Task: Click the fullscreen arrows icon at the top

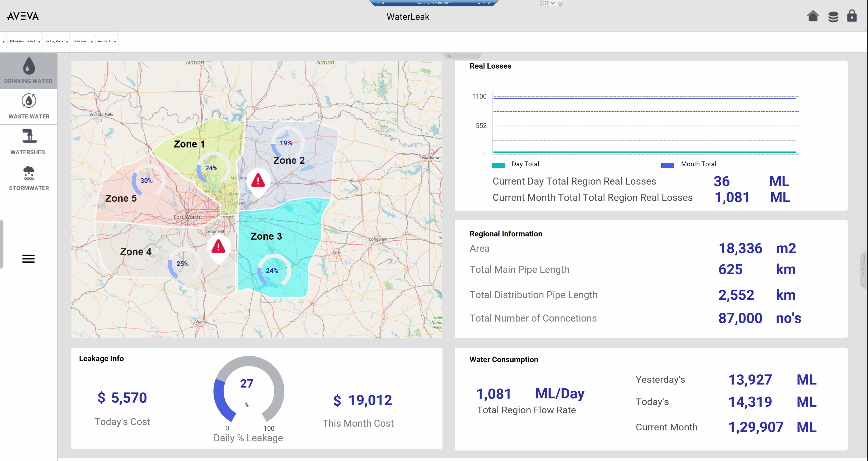Action: (547, 3)
